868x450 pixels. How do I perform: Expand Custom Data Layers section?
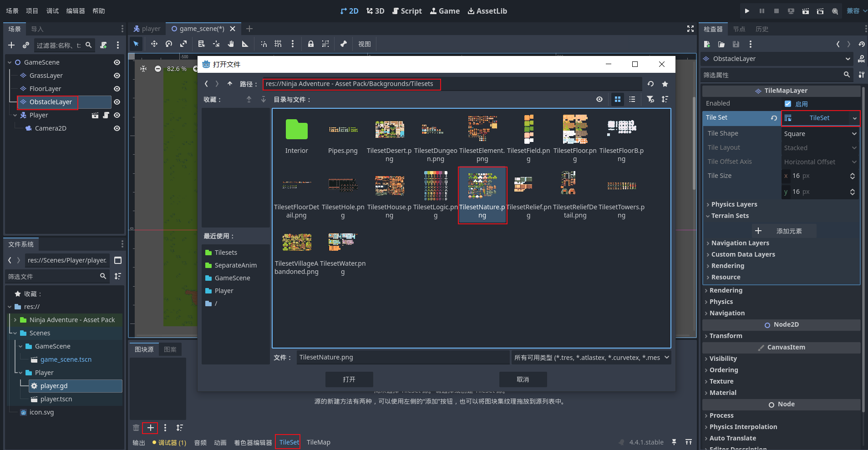(x=743, y=254)
